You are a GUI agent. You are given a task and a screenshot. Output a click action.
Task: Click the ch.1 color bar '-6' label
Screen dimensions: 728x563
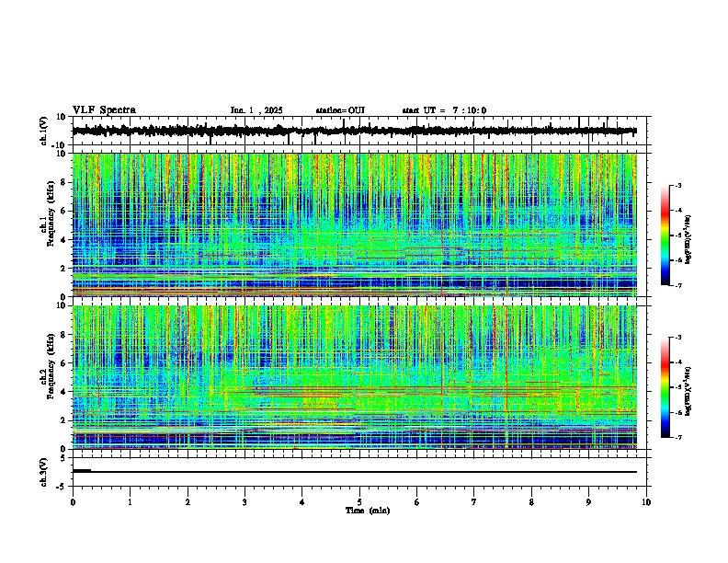coord(677,260)
